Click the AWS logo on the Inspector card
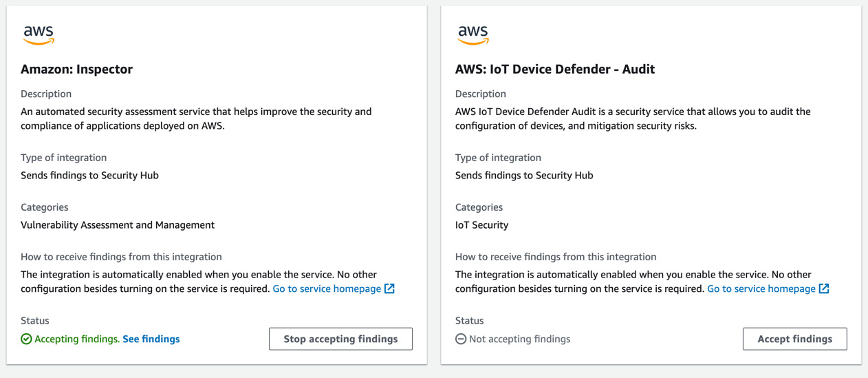The width and height of the screenshot is (868, 378). tap(39, 35)
